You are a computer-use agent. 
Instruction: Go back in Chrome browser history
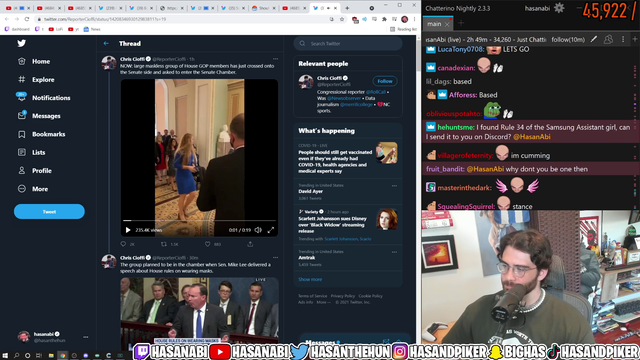[7, 19]
